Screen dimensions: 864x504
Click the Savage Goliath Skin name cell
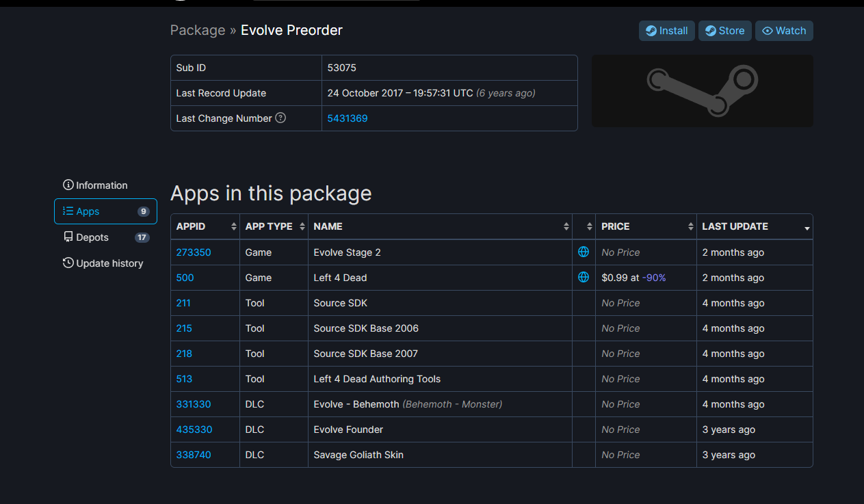click(440, 455)
